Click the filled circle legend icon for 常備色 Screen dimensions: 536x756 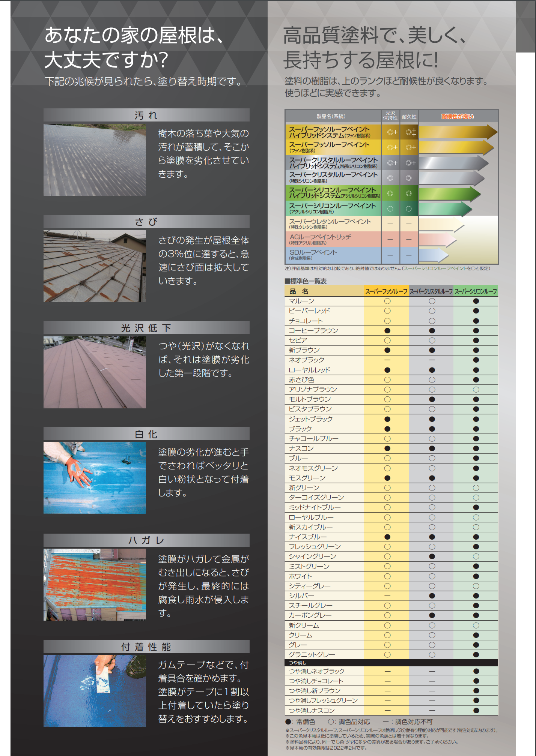pos(288,722)
